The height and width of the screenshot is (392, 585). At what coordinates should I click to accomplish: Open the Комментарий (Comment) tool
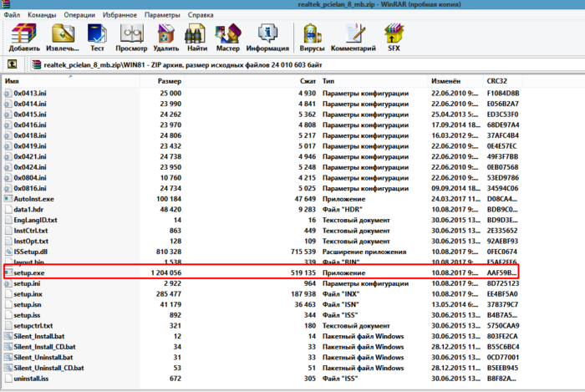354,38
